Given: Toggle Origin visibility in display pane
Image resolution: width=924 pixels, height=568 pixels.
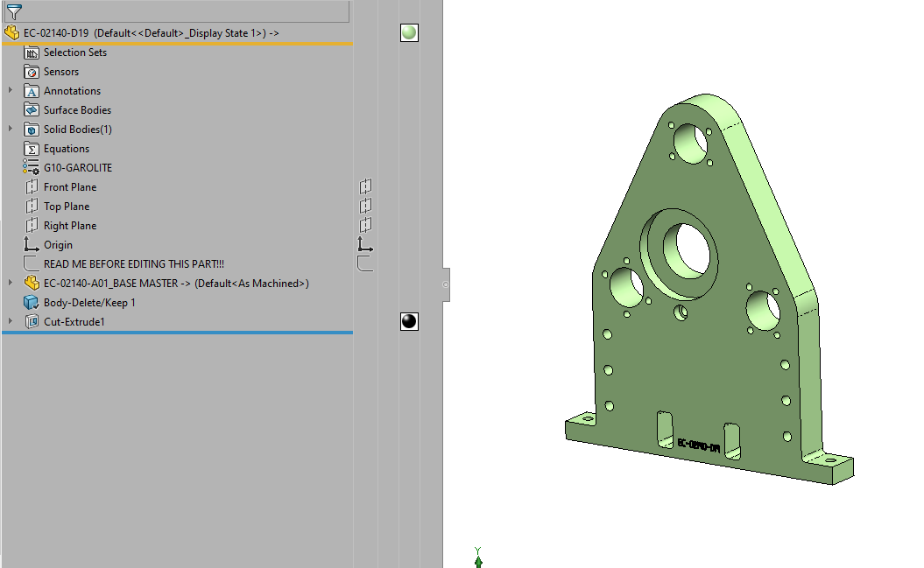Looking at the screenshot, I should (x=365, y=244).
